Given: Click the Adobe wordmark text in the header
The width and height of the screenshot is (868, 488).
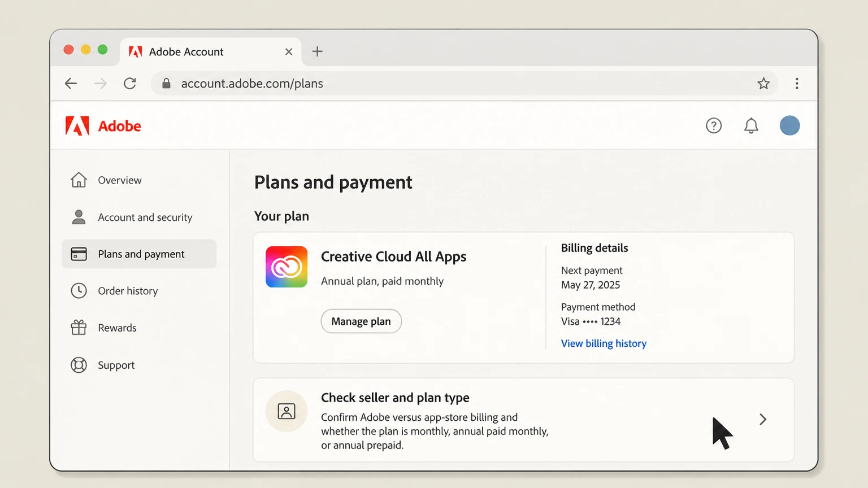Looking at the screenshot, I should [119, 126].
